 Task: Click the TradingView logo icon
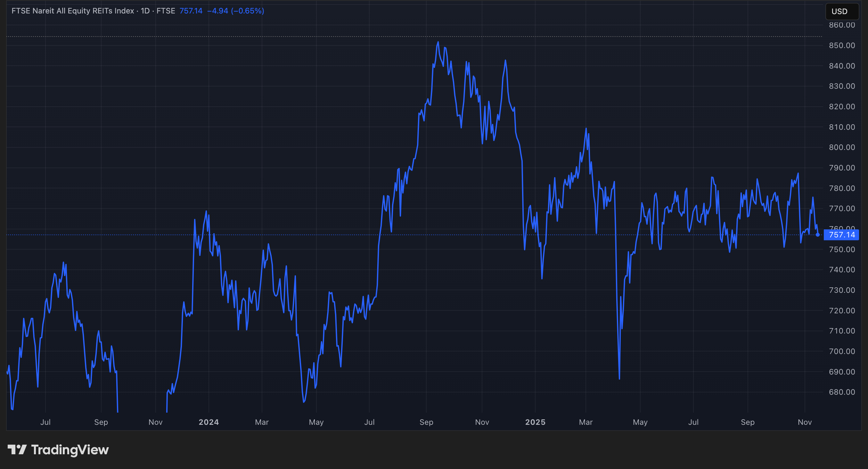17,449
